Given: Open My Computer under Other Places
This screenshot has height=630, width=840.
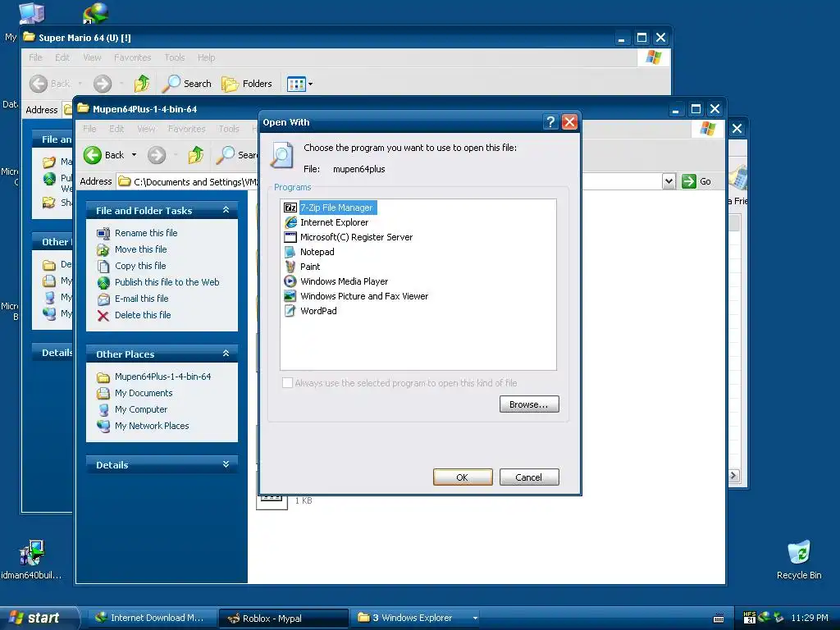Looking at the screenshot, I should tap(141, 409).
